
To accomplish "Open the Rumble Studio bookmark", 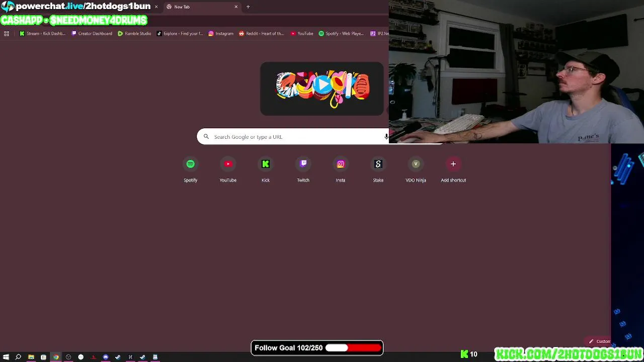I will coord(134,34).
